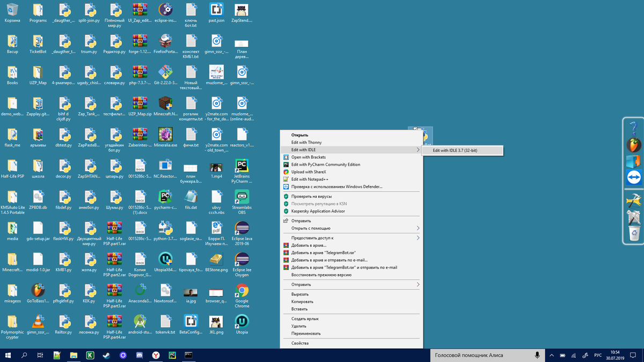Click the РУС language indicator in the tray
The width and height of the screenshot is (644, 362).
point(598,355)
